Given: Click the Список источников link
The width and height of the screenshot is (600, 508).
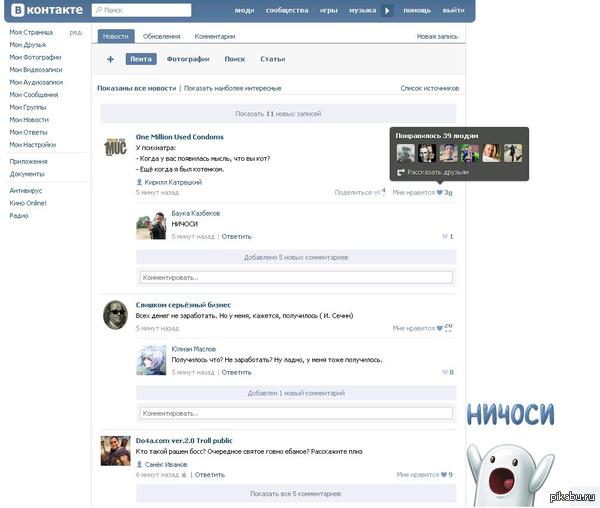Looking at the screenshot, I should (429, 88).
